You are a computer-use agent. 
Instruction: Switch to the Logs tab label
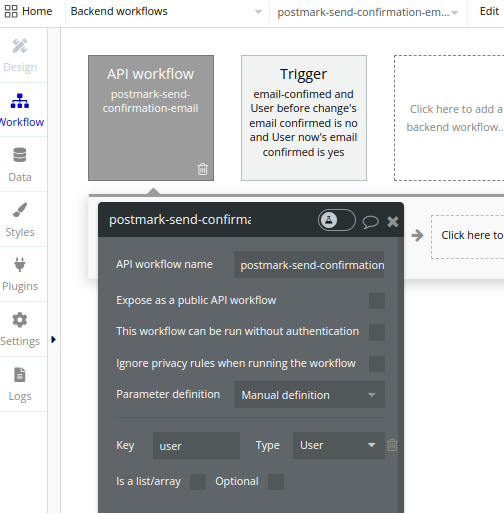(x=20, y=396)
